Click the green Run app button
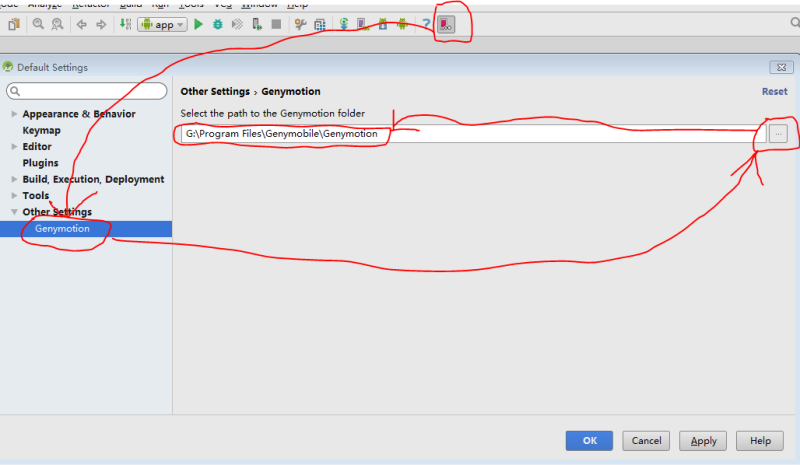800x465 pixels. click(198, 24)
